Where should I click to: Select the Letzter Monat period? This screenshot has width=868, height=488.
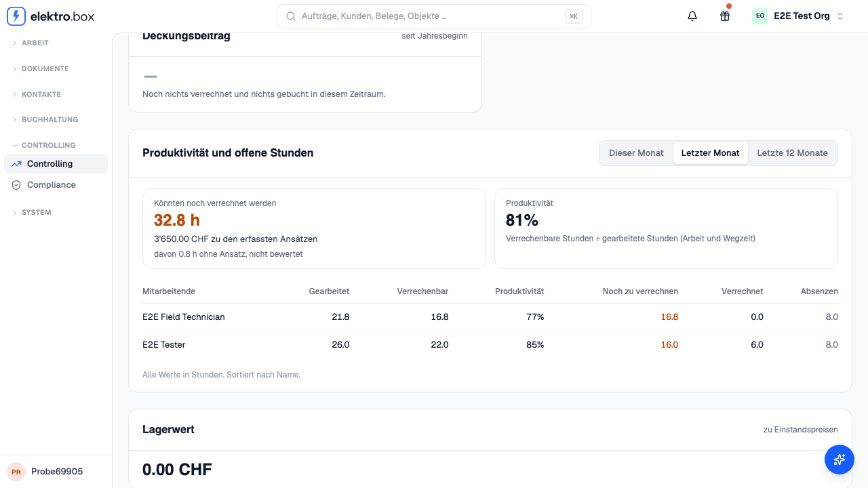pos(710,153)
